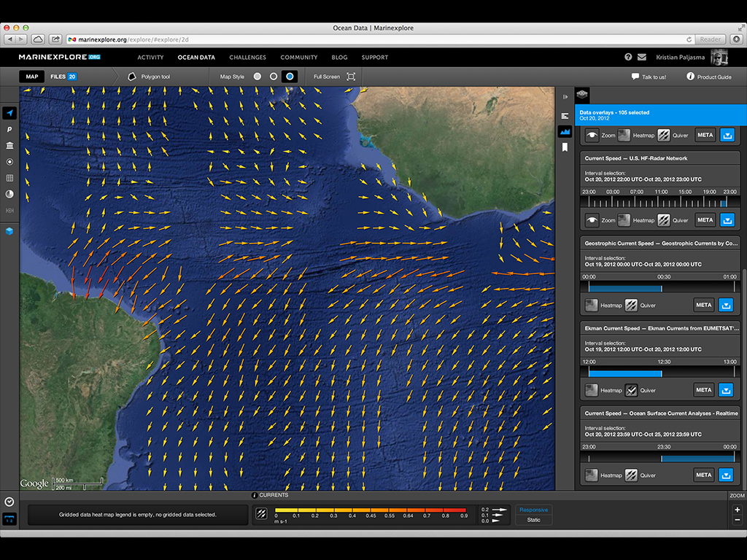Toggle Heatmap for Geostrophic Current Speed
The image size is (747, 560).
point(592,306)
